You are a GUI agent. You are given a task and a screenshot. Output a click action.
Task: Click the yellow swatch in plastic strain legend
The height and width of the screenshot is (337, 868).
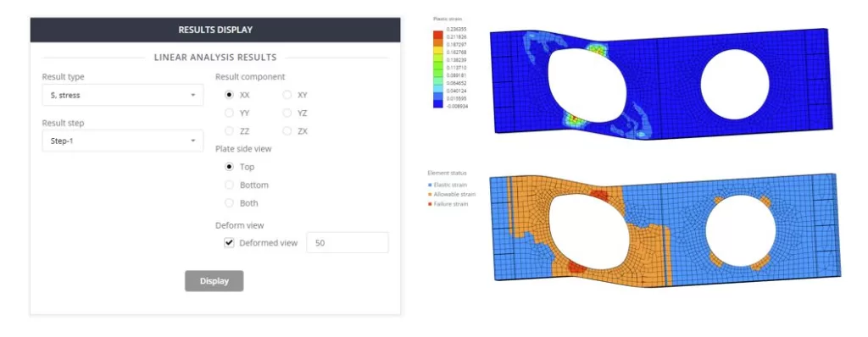(438, 50)
